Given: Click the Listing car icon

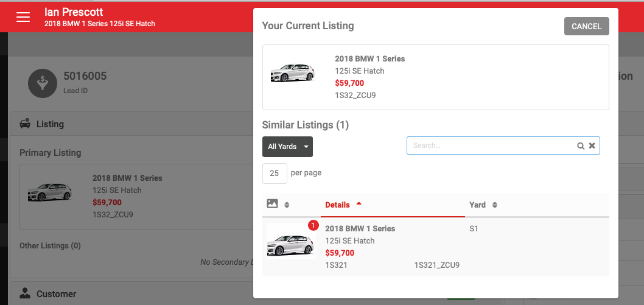Looking at the screenshot, I should pyautogui.click(x=25, y=124).
